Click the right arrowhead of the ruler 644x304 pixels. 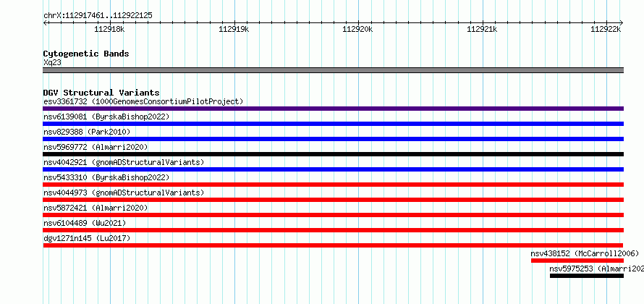point(622,22)
